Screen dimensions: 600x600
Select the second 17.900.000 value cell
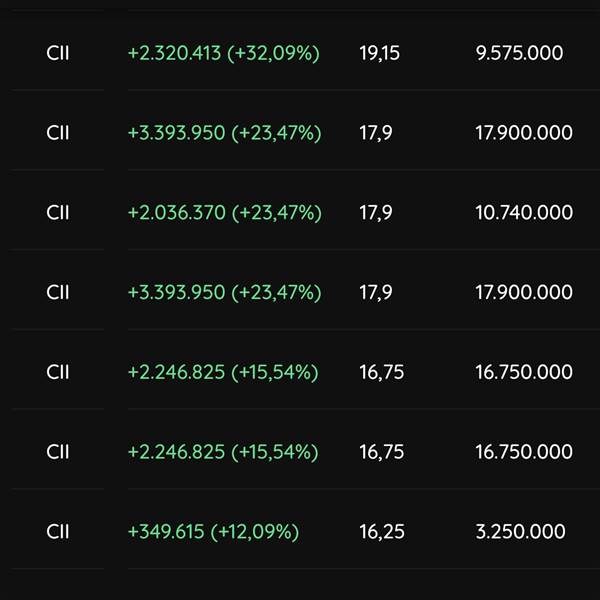(524, 292)
